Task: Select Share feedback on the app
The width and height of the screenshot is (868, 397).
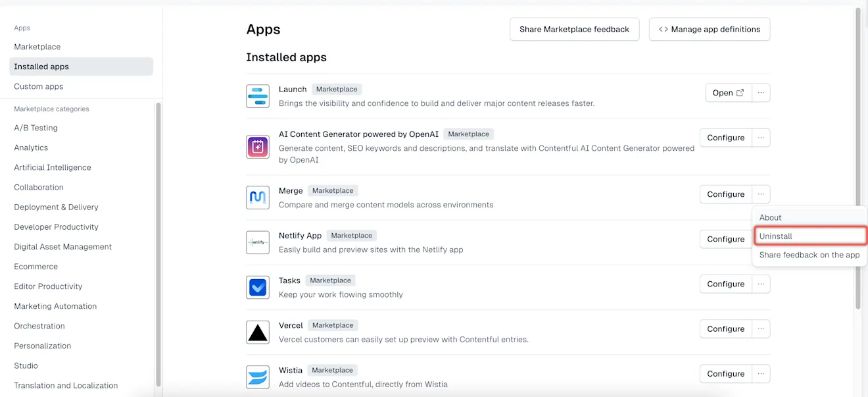Action: (x=809, y=255)
